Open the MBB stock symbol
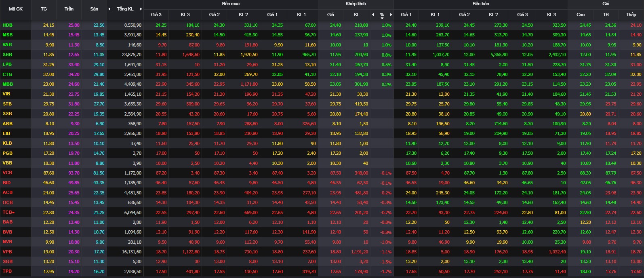The image size is (644, 278). pos(8,84)
